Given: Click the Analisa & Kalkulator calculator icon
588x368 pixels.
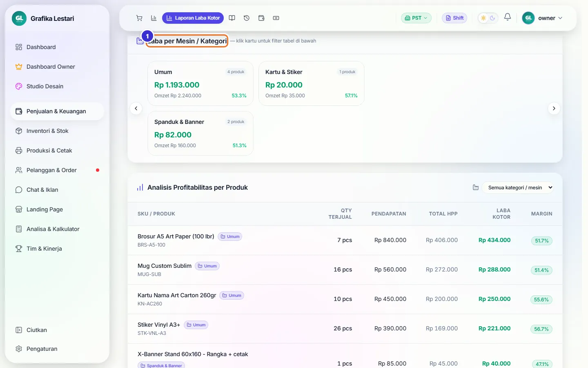Looking at the screenshot, I should [x=19, y=229].
